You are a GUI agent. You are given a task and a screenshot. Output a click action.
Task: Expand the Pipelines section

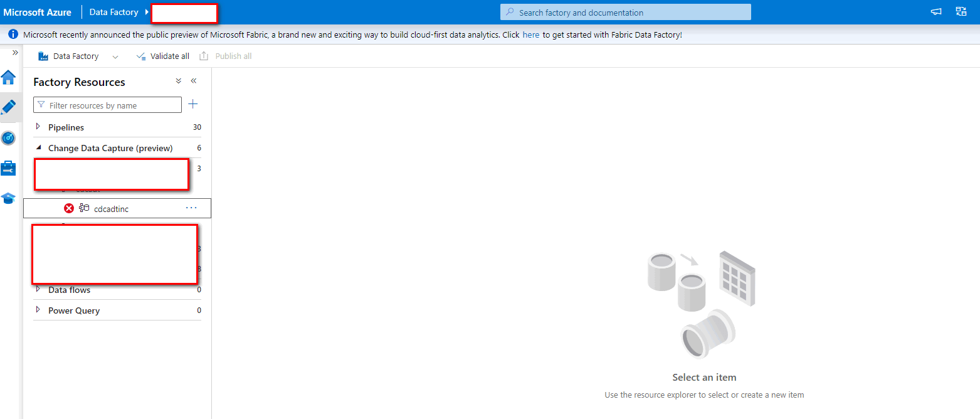[40, 127]
